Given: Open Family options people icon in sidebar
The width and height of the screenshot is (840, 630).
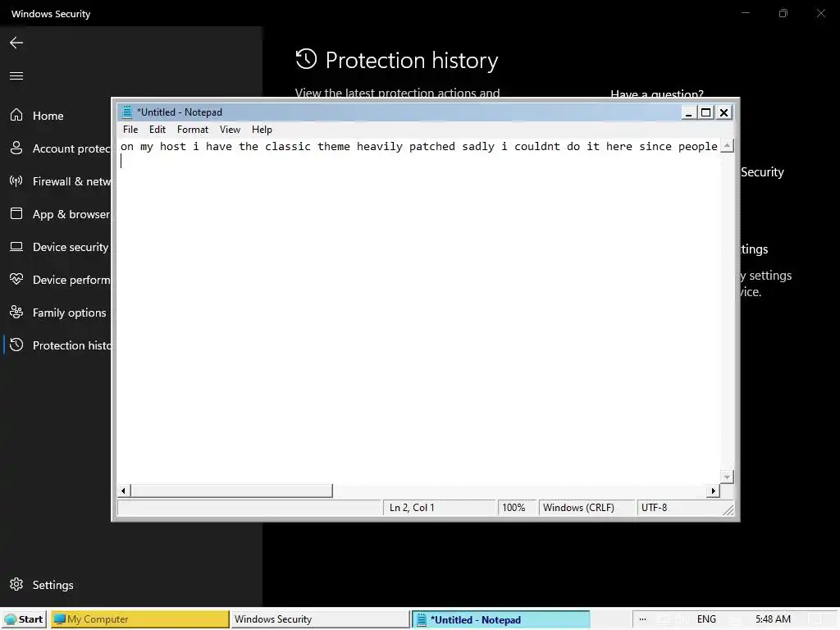Looking at the screenshot, I should pyautogui.click(x=16, y=312).
